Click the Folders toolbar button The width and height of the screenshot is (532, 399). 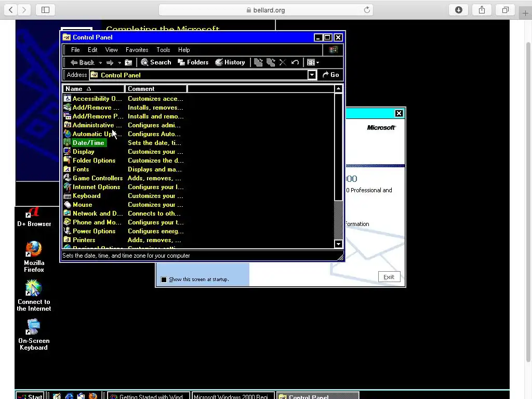[193, 62]
